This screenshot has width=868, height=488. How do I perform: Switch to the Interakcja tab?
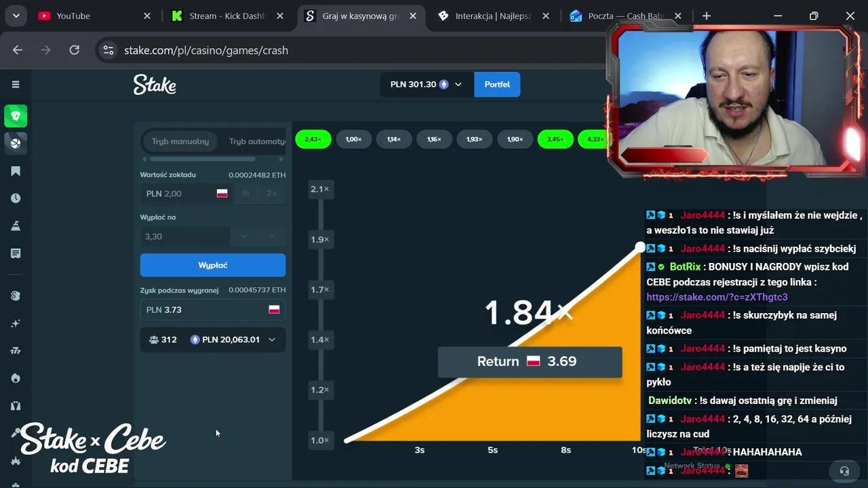tap(493, 16)
